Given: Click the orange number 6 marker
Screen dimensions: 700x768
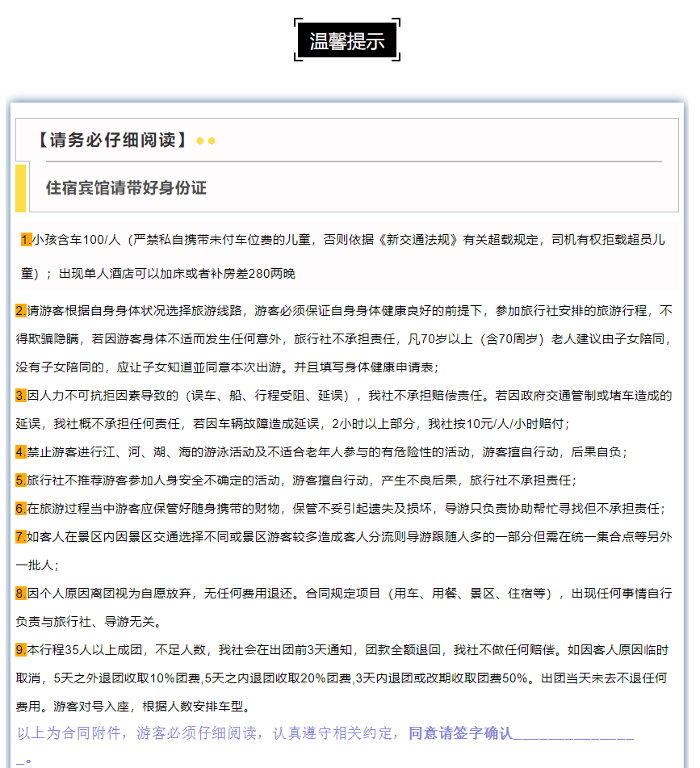Looking at the screenshot, I should tap(21, 508).
